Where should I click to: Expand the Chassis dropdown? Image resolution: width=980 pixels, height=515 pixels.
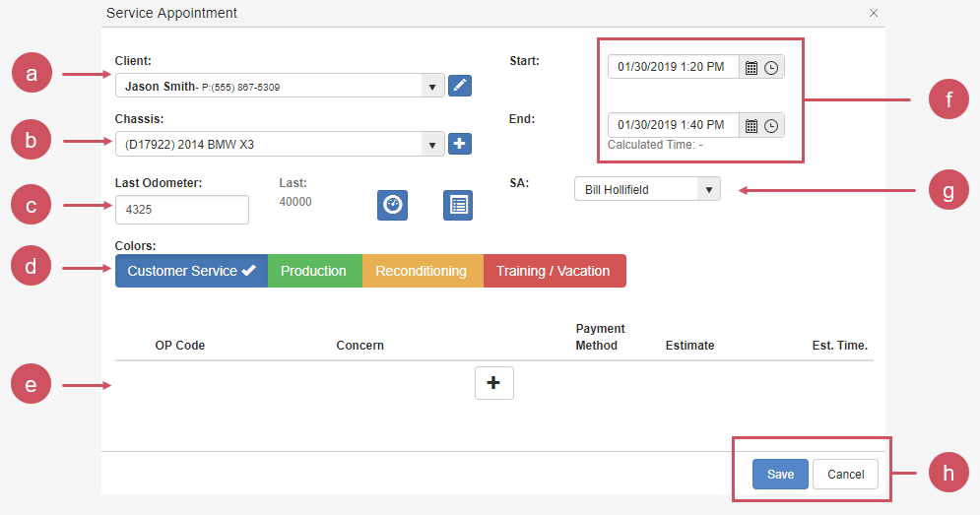431,145
